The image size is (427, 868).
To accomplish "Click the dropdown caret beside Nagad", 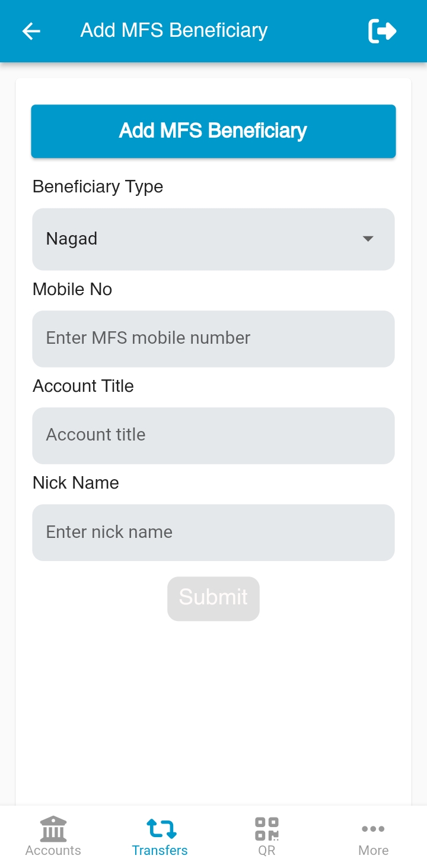I will (368, 239).
